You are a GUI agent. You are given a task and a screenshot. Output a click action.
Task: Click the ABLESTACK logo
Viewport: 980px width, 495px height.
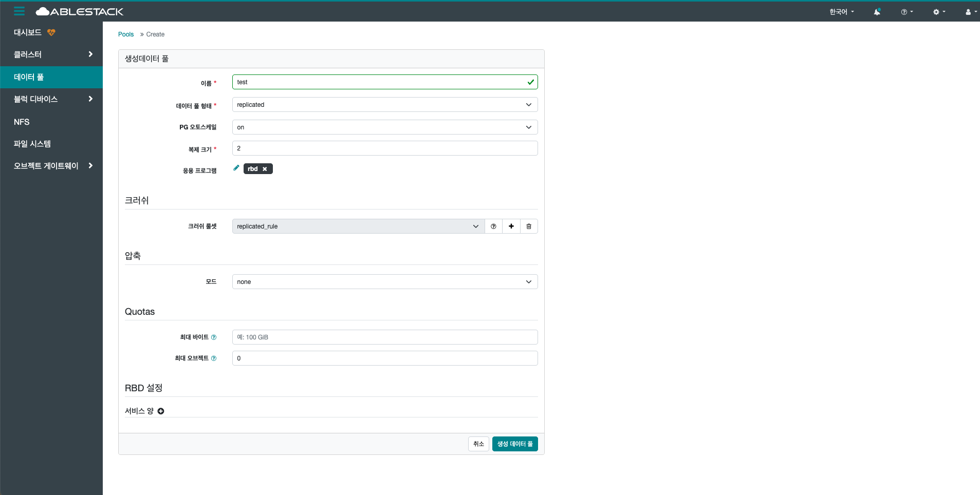pos(79,11)
